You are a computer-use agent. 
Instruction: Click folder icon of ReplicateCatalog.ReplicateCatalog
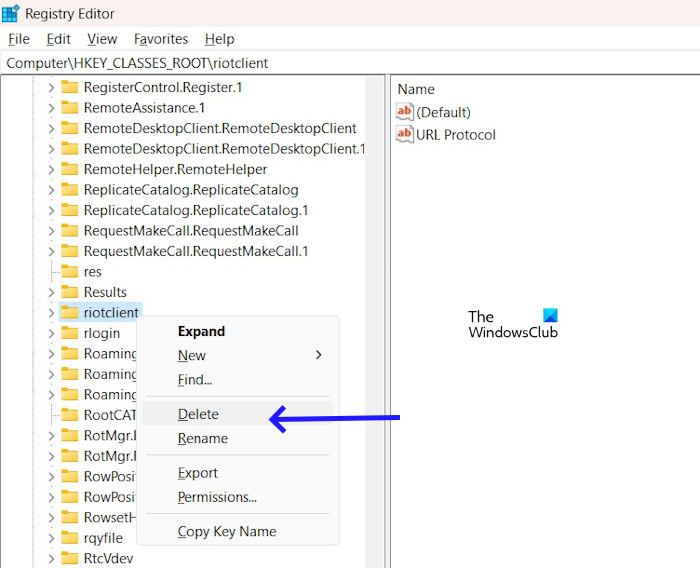pyautogui.click(x=70, y=189)
